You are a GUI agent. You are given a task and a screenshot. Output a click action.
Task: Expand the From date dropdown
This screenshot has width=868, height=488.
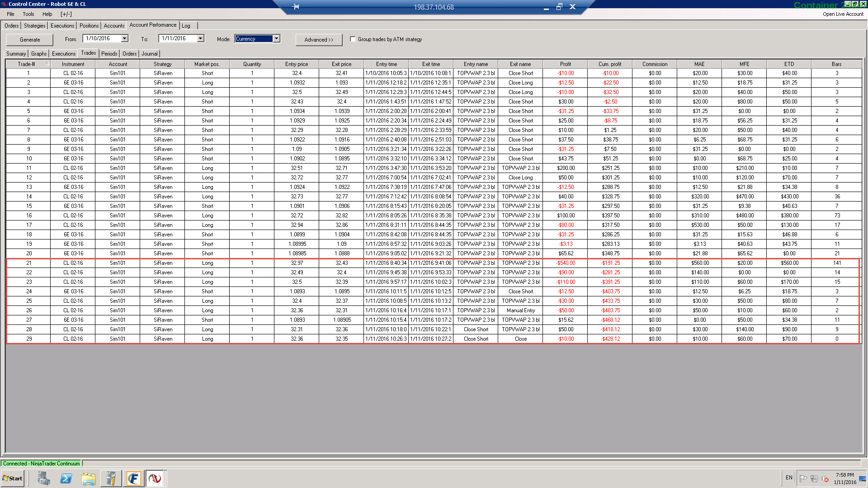point(125,39)
